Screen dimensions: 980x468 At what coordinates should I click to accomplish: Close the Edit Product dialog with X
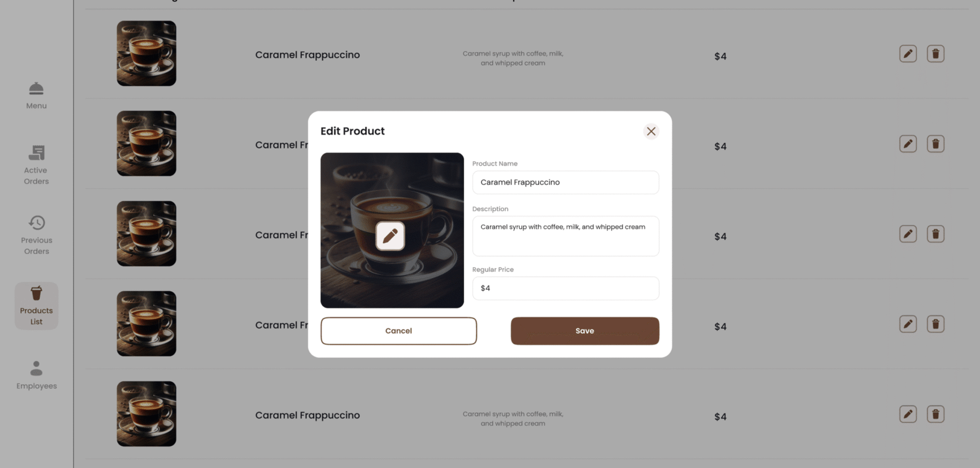[x=650, y=131]
